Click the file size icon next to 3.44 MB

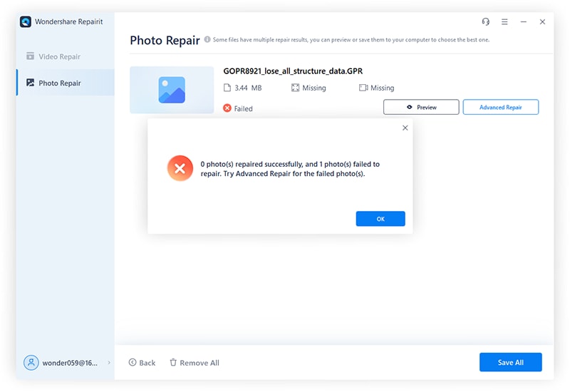(227, 88)
